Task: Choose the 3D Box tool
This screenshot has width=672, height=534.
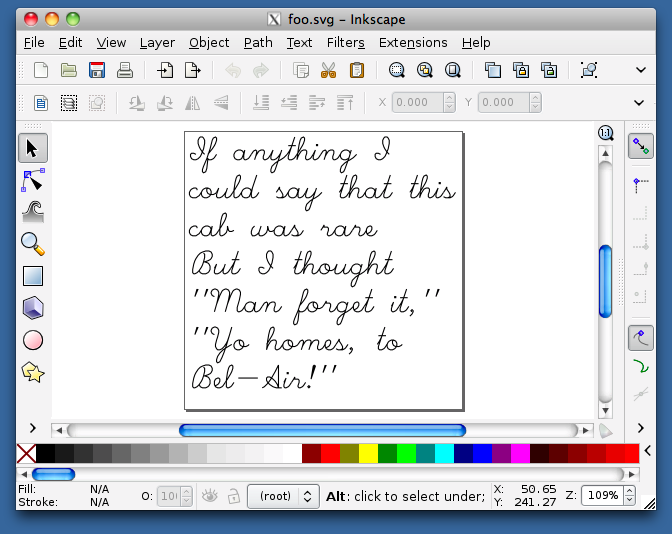Action: 33,309
